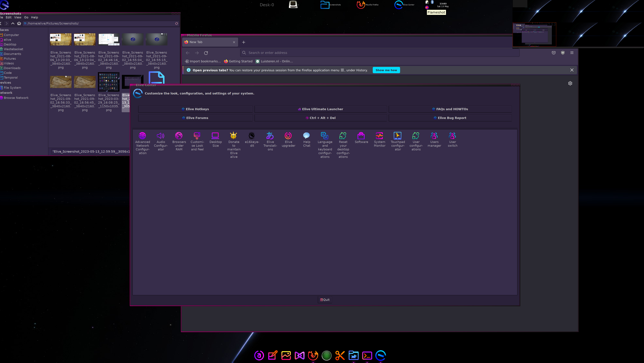
Task: Go to home folder in the Screenshots file manager
Action: tap(19, 23)
